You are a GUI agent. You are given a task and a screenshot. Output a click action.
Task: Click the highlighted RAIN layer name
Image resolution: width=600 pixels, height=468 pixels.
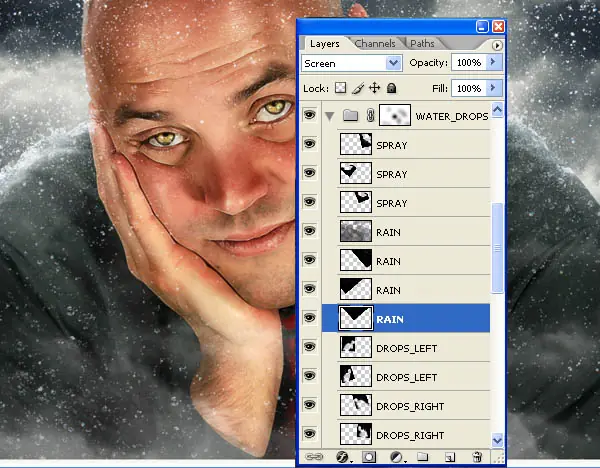click(390, 320)
